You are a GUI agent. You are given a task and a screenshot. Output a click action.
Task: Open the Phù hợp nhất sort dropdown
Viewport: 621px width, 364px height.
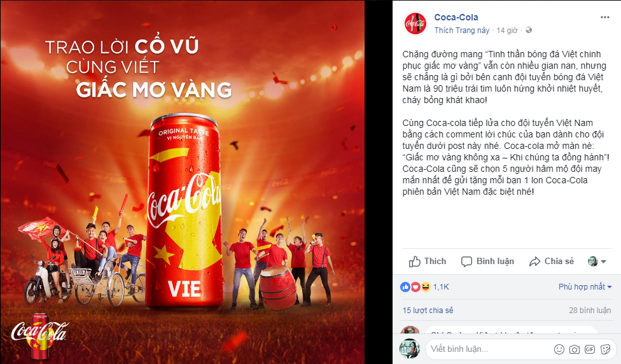[x=585, y=286]
